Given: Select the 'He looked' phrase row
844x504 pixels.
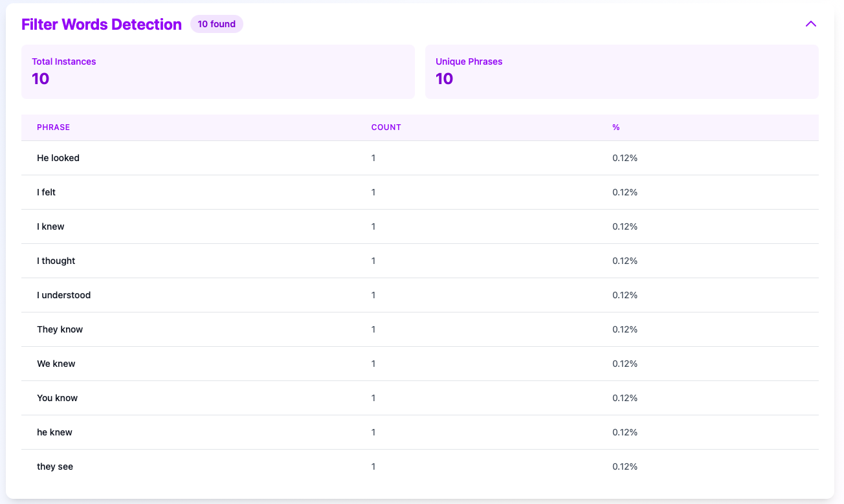Looking at the screenshot, I should (58, 158).
